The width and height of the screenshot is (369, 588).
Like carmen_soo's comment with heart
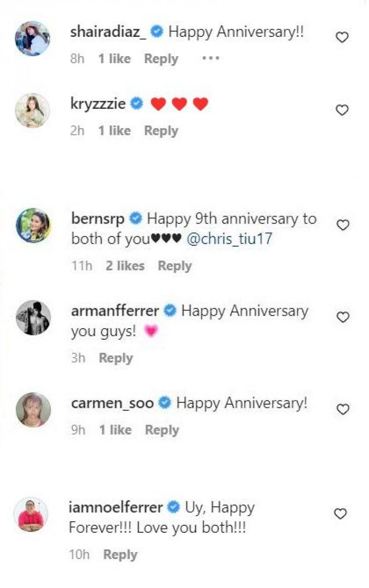point(343,409)
